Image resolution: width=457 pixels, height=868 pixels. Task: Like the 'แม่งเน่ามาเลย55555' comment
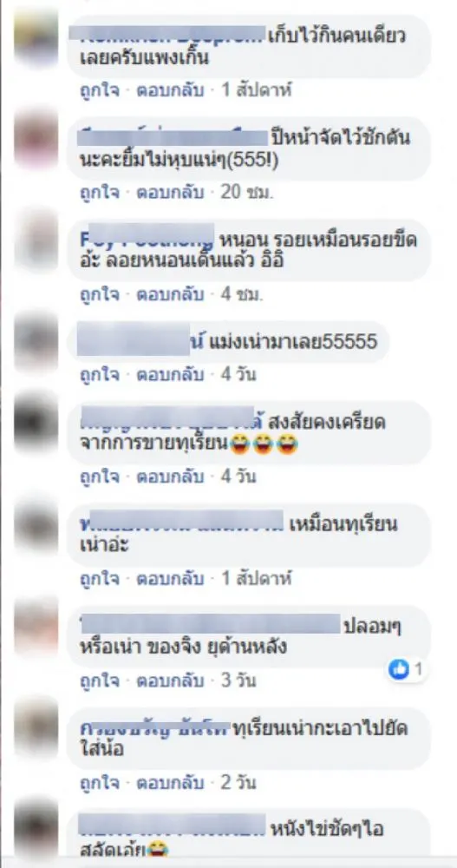(100, 374)
